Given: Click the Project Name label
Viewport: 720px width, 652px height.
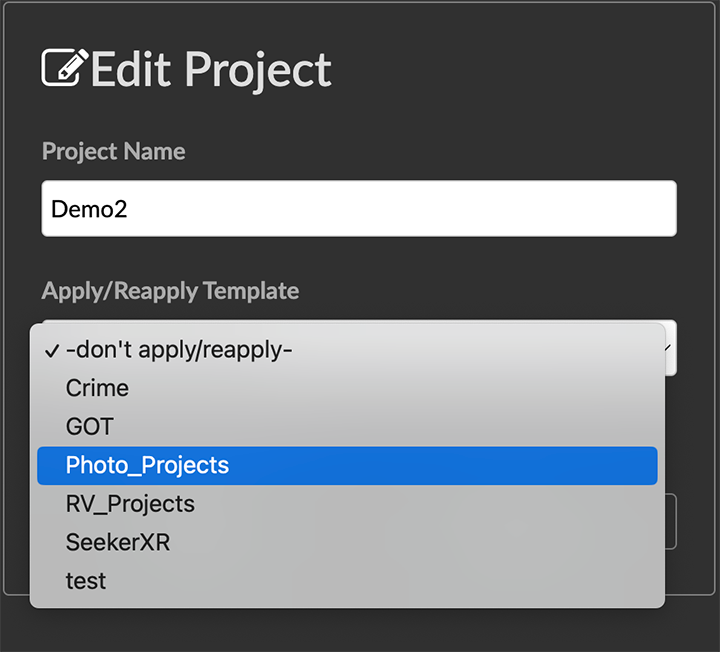Looking at the screenshot, I should click(x=113, y=152).
